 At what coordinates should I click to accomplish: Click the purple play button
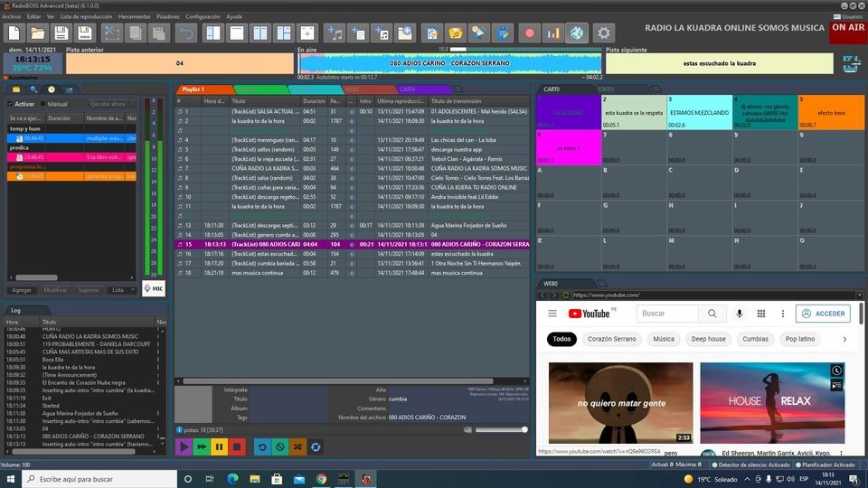(184, 446)
